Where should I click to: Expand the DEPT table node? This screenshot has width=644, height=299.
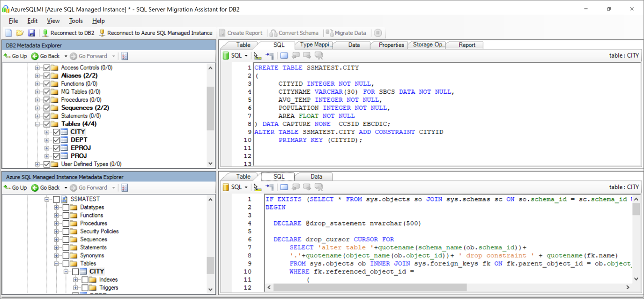click(46, 139)
